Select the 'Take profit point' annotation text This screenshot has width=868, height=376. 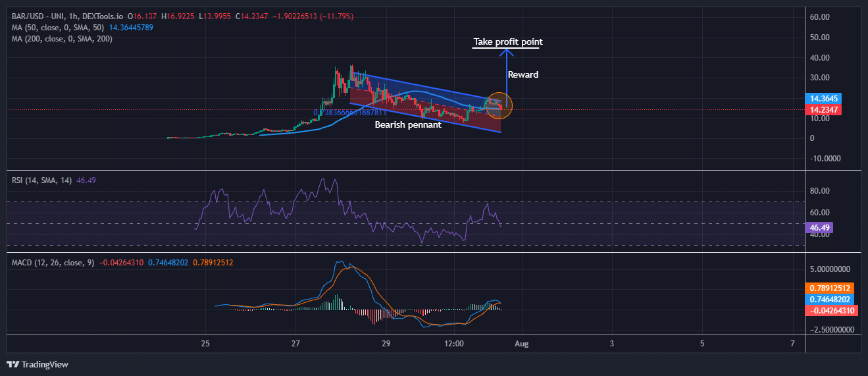[507, 42]
